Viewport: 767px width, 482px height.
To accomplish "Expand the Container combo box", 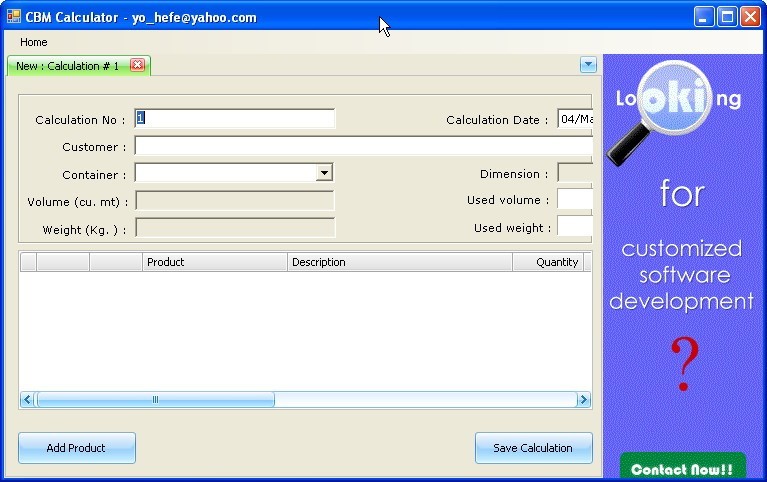I will 324,173.
